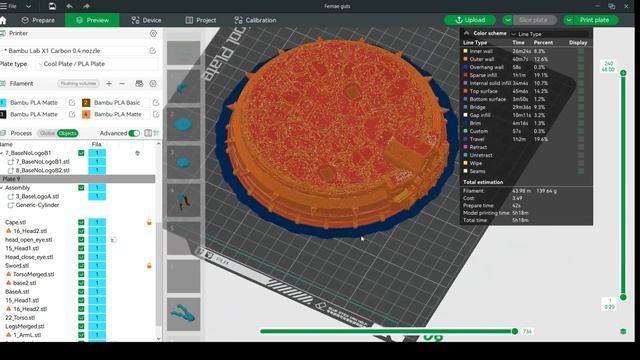Open Filament settings gear icon
This screenshot has height=360, width=640.
(153, 84)
